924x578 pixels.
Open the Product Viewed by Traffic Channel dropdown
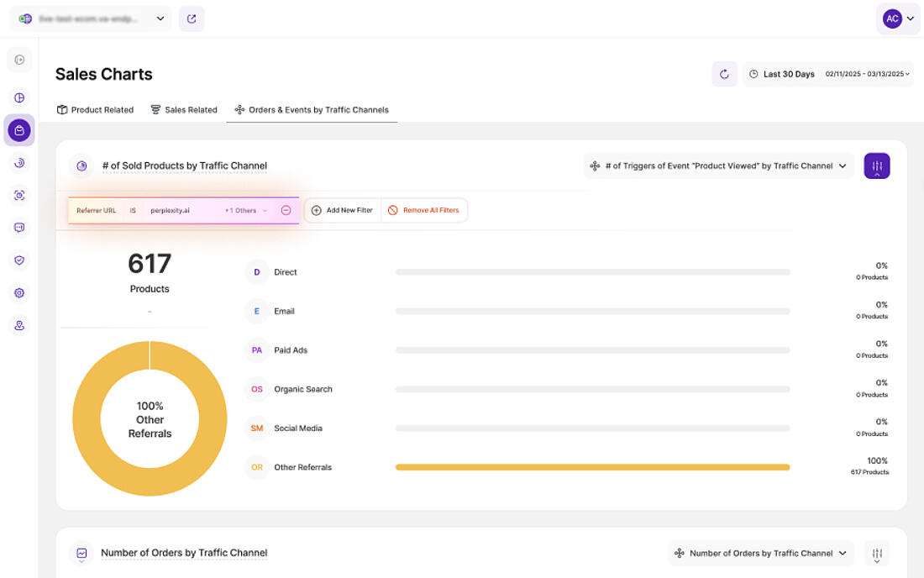tap(718, 166)
